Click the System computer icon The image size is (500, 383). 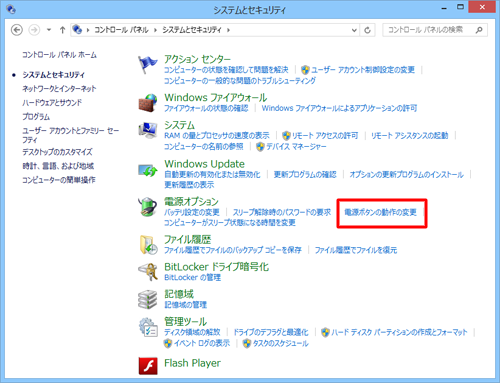pyautogui.click(x=148, y=130)
